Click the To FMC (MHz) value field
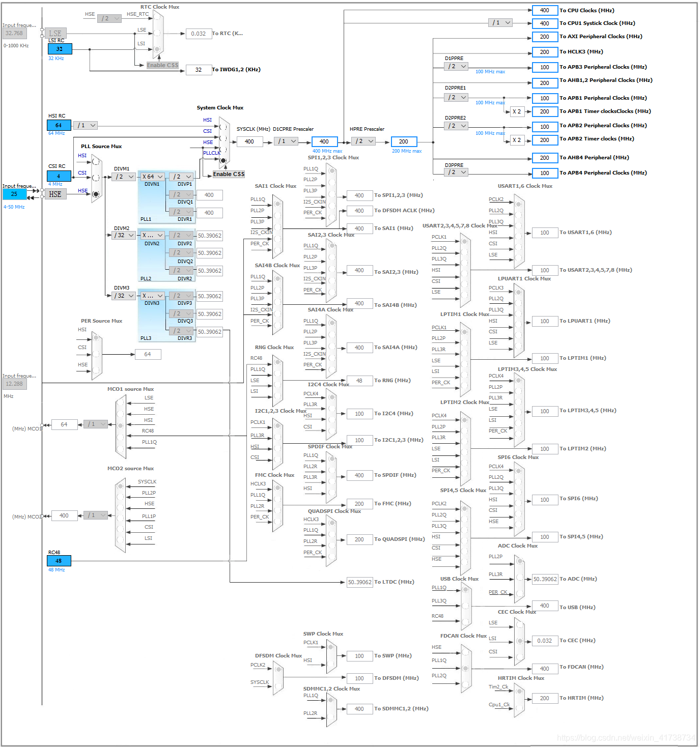The image size is (700, 747). click(359, 504)
